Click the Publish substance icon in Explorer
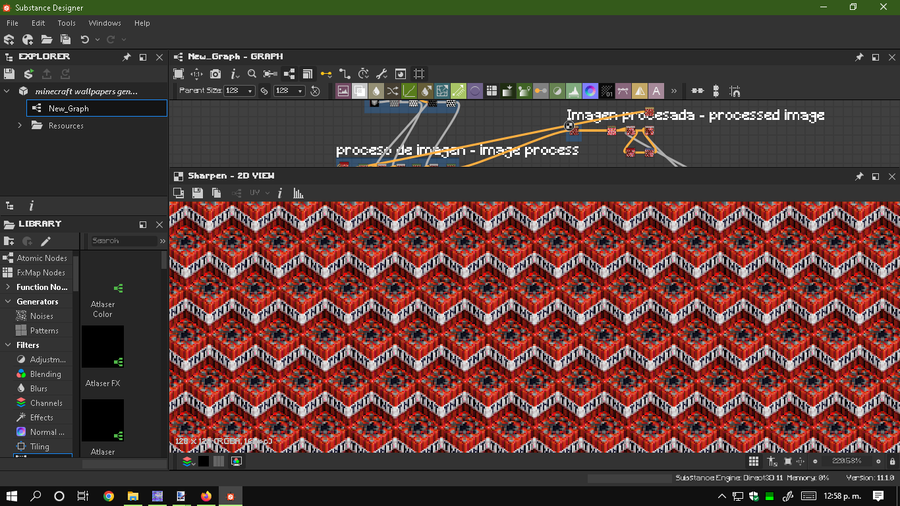Image resolution: width=900 pixels, height=506 pixels. point(28,74)
